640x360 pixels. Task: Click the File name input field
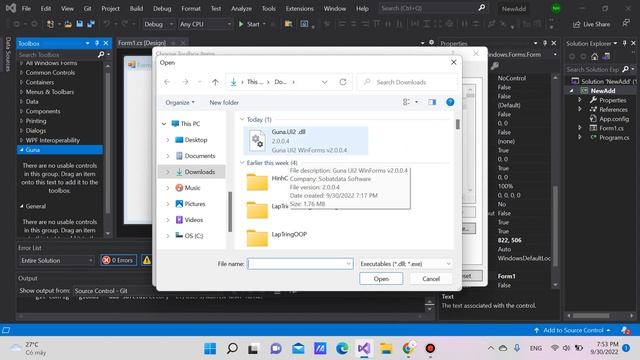click(300, 264)
